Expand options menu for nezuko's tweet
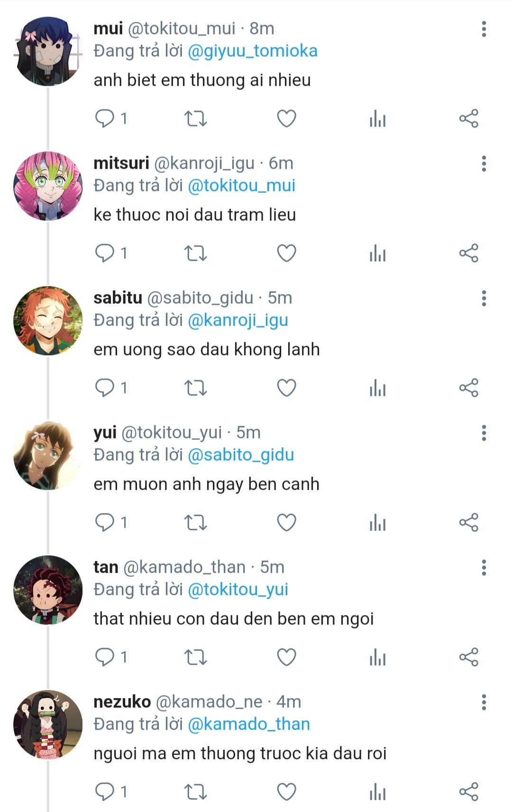Screen dimensions: 512x812 (x=484, y=702)
